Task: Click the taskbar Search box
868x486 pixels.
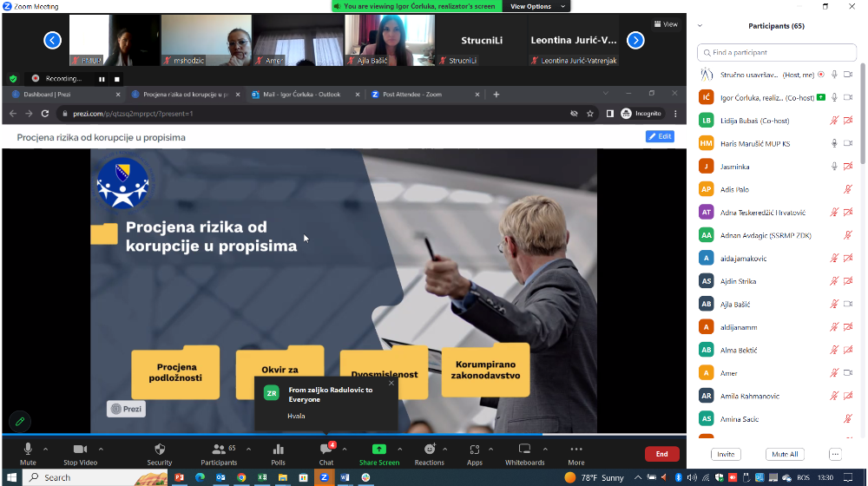Action: (95, 477)
